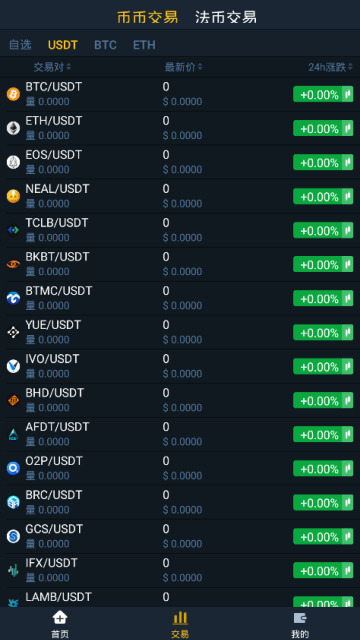Viewport: 360px width, 640px height.
Task: Sort the list by 交易对 column
Action: point(52,67)
